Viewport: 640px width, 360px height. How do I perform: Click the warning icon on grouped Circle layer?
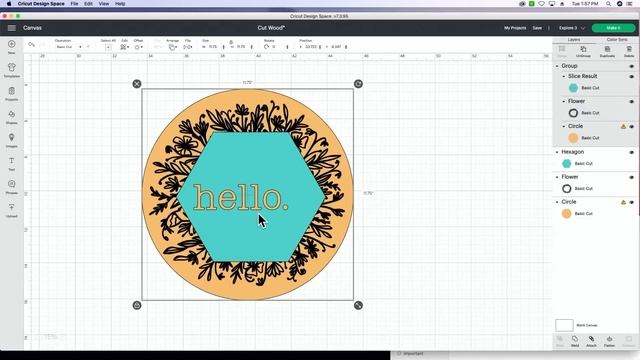coord(623,127)
